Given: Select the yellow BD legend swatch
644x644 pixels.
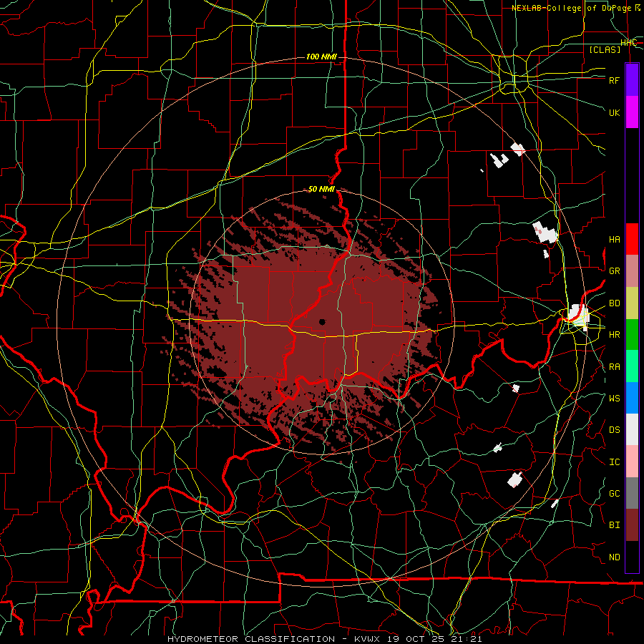Looking at the screenshot, I should point(632,303).
